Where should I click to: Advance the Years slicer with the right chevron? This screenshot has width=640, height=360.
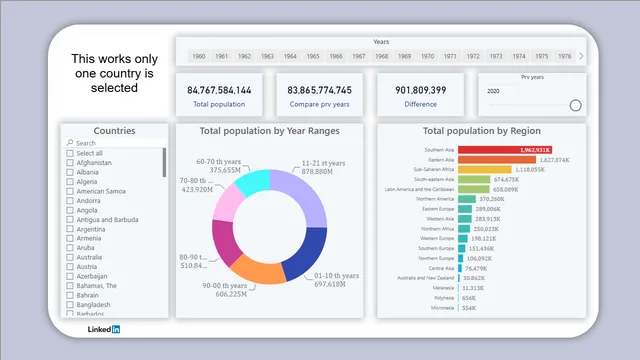tap(581, 56)
